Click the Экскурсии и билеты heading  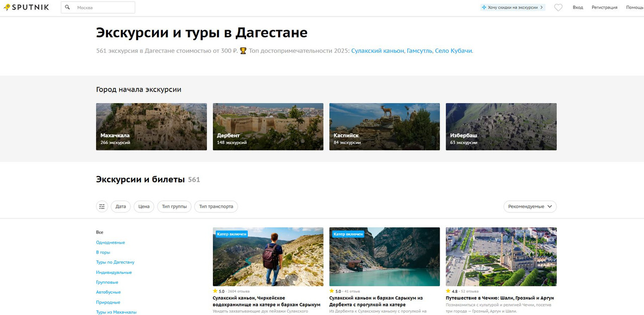140,180
